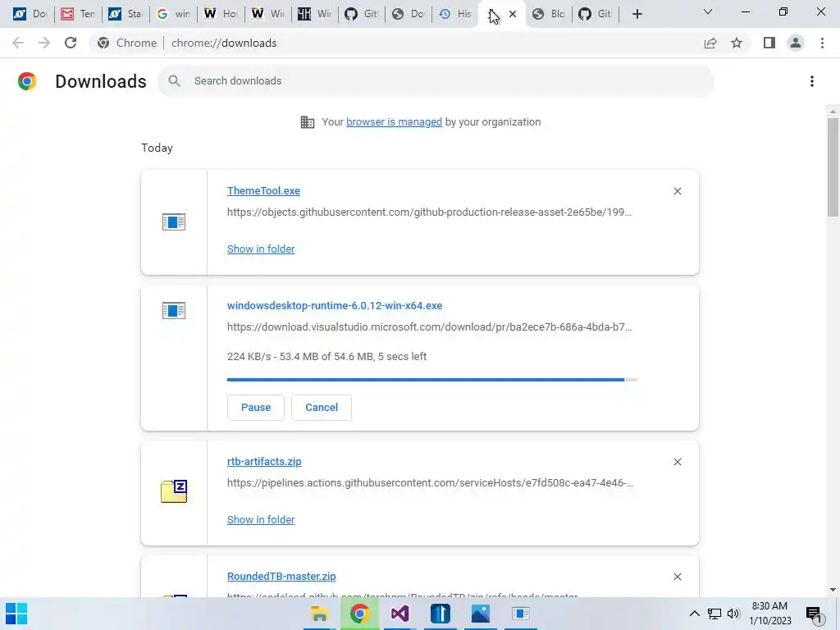Click the windowsdesktop-runtime file icon

pyautogui.click(x=174, y=310)
